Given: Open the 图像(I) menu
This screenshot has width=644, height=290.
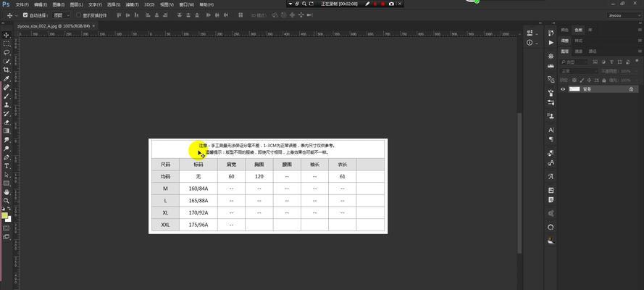Looking at the screenshot, I should (59, 4).
